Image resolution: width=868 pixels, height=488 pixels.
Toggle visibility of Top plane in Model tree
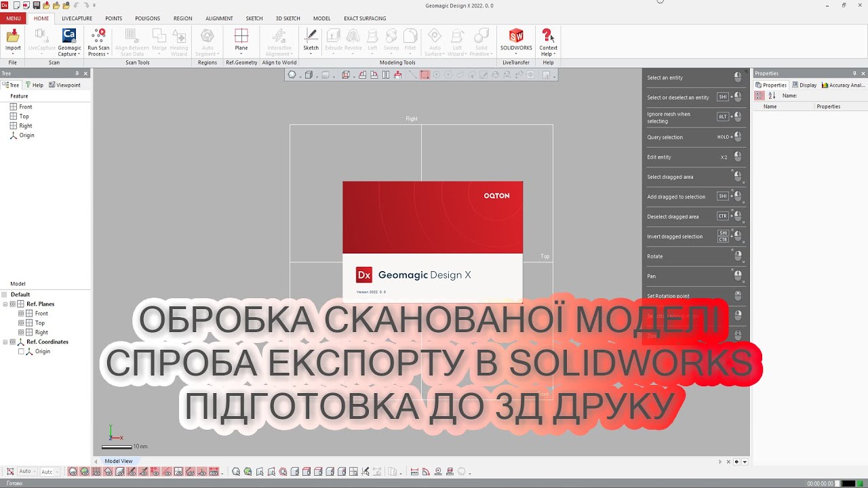coord(21,323)
